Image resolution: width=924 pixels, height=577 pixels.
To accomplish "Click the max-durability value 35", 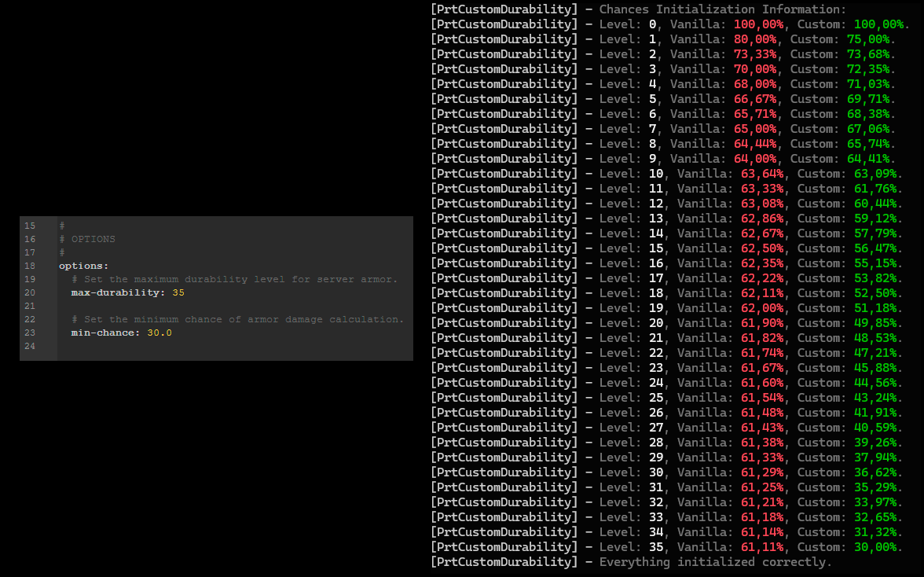I will [x=178, y=292].
